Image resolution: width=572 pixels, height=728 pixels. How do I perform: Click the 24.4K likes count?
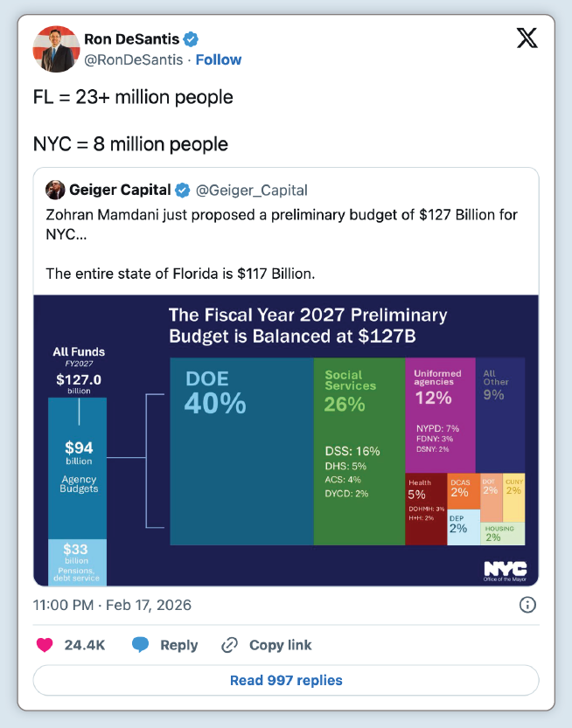click(85, 645)
